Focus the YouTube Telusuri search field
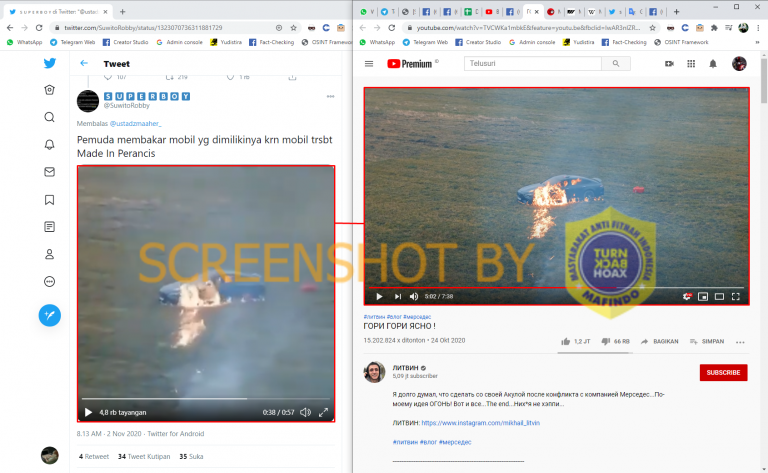 (532, 63)
